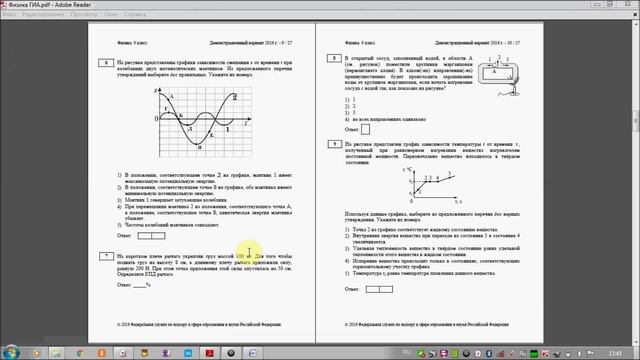
Task: Open the purple taskbar application icon
Action: coord(166,353)
